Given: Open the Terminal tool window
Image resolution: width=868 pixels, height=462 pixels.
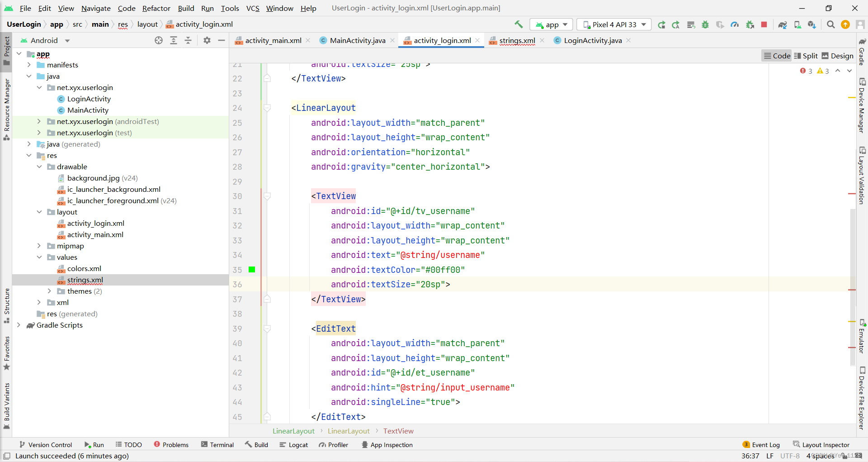Looking at the screenshot, I should point(217,445).
